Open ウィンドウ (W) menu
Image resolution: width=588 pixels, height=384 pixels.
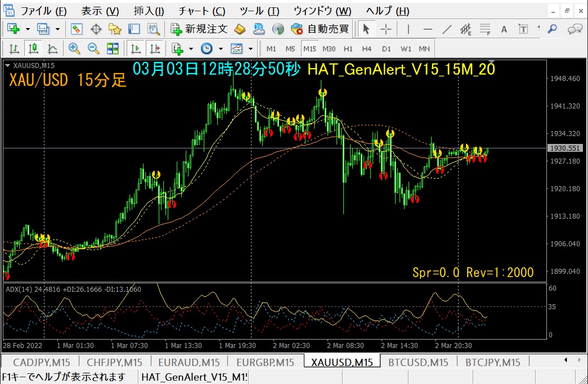[322, 11]
